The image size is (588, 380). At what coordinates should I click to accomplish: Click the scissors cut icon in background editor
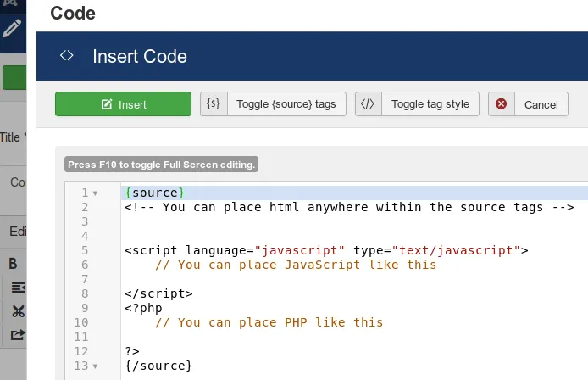(18, 311)
